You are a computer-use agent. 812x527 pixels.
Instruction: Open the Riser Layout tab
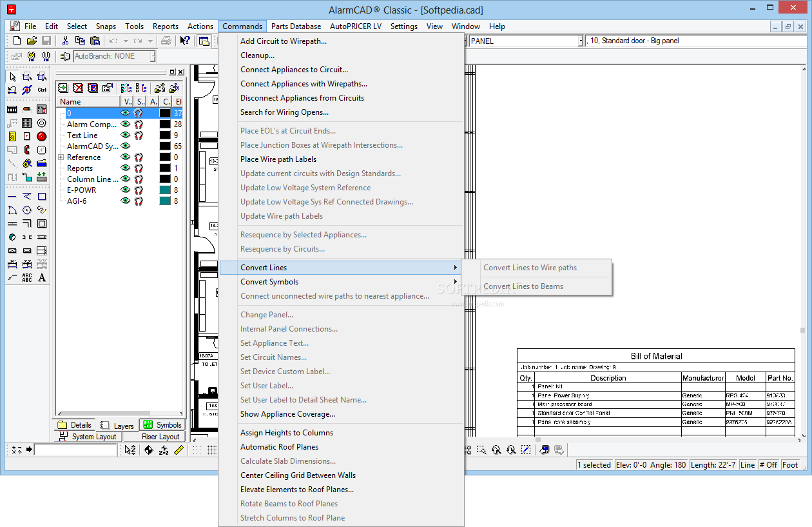[154, 437]
